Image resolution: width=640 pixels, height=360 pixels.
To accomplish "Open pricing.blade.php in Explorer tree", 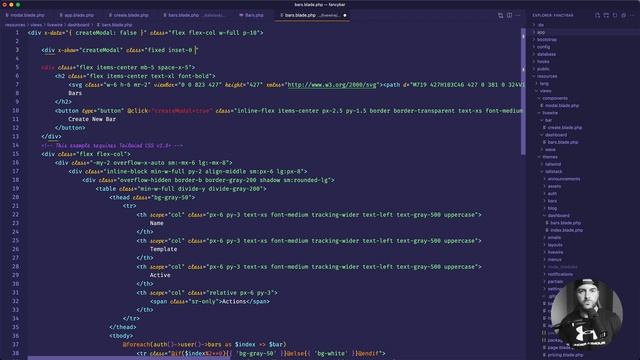I will 565,355.
